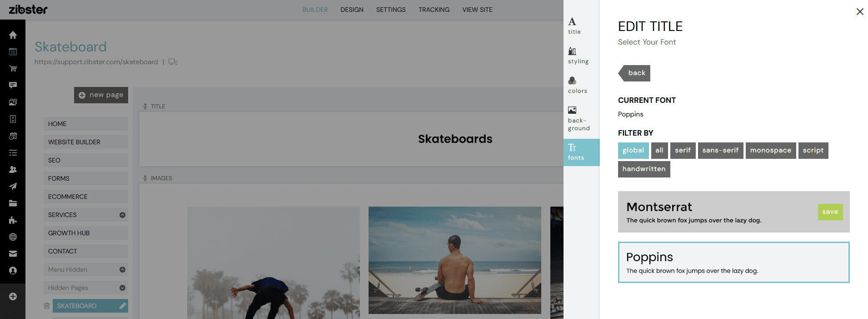
Task: Filter fonts by handwritten
Action: click(x=644, y=169)
